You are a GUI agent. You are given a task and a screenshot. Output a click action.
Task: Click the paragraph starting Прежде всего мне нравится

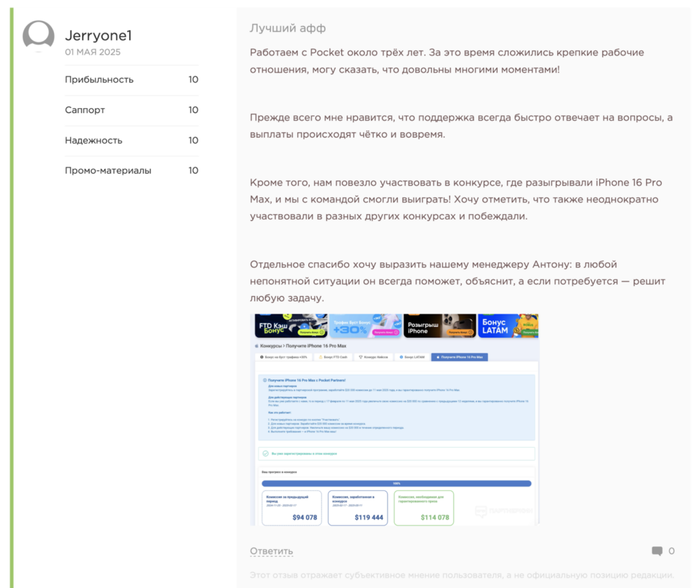(x=461, y=126)
